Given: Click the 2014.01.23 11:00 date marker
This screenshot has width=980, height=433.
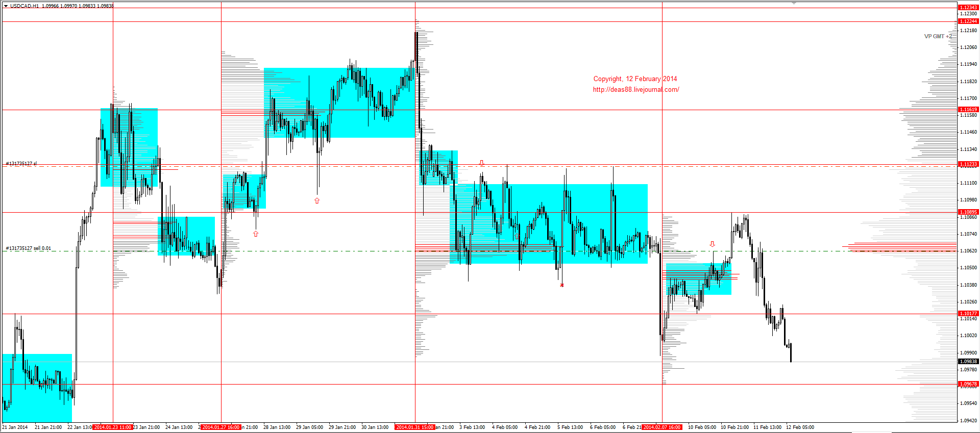Looking at the screenshot, I should click(113, 427).
